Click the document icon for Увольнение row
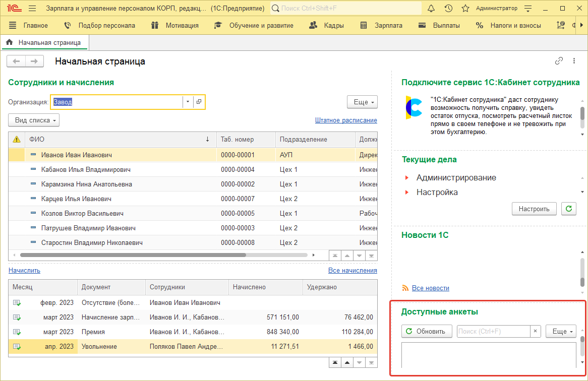This screenshot has width=588, height=381. [17, 347]
